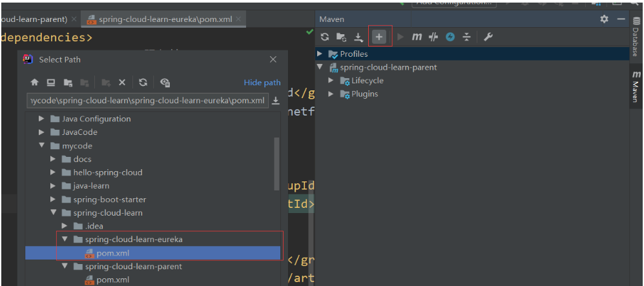
Task: Refresh the Select Path file tree
Action: coord(143,83)
